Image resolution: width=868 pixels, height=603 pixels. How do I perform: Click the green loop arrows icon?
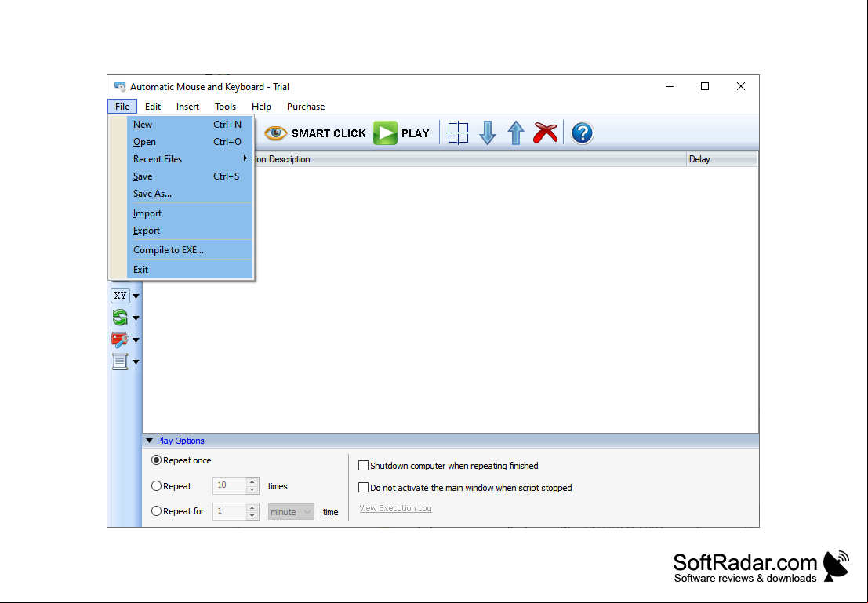pyautogui.click(x=120, y=318)
